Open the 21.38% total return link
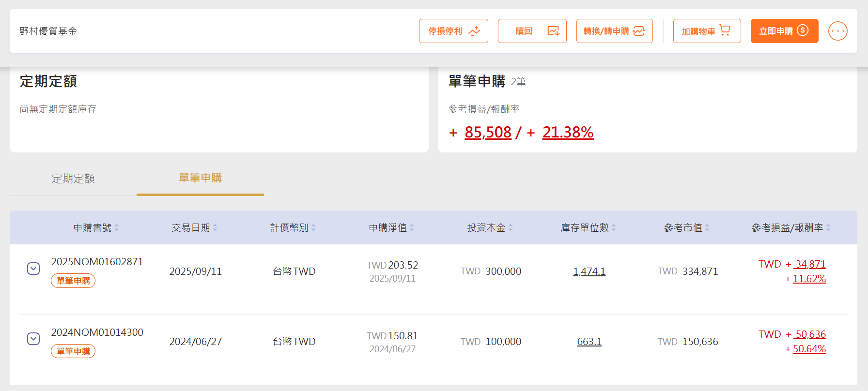The image size is (868, 391). coord(568,132)
